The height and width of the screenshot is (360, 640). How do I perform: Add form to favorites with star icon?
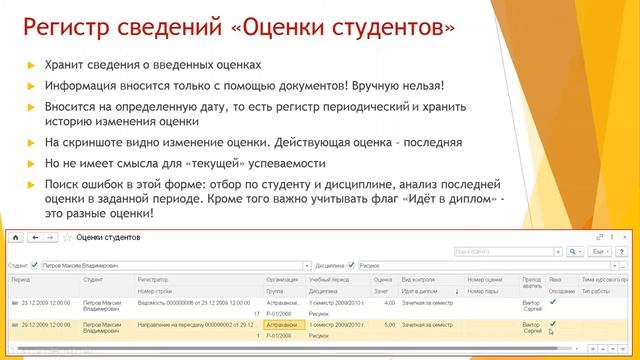67,238
